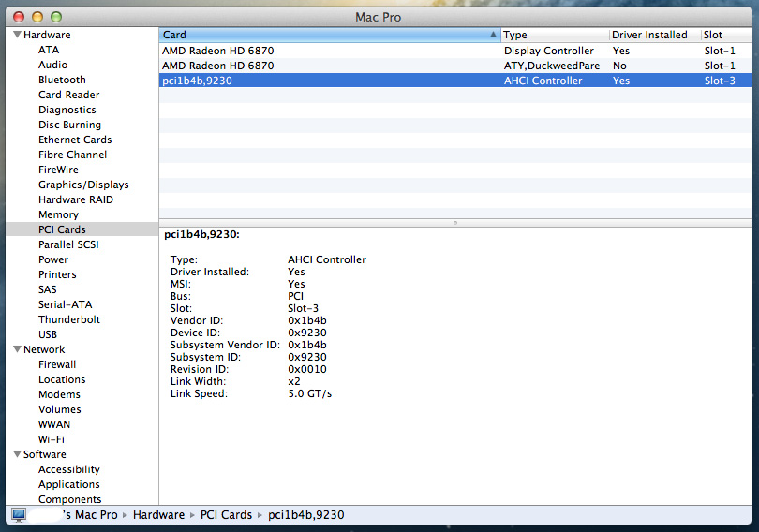The width and height of the screenshot is (759, 532).
Task: Sort by Driver Installed column header
Action: pyautogui.click(x=654, y=35)
